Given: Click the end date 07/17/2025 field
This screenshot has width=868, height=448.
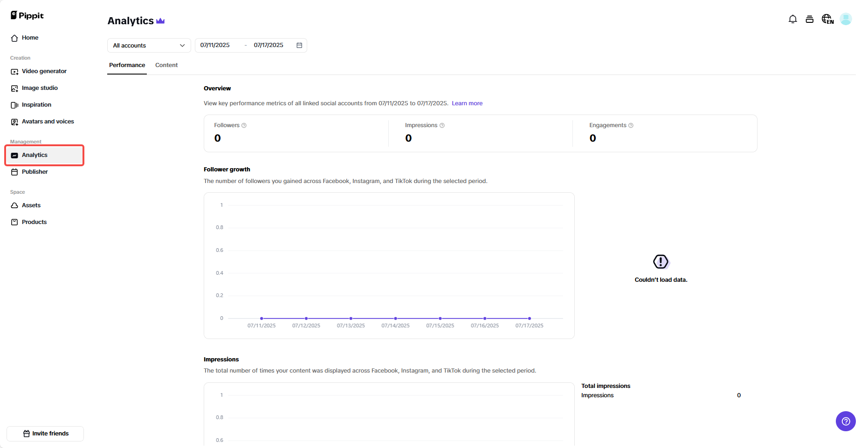Looking at the screenshot, I should [269, 45].
